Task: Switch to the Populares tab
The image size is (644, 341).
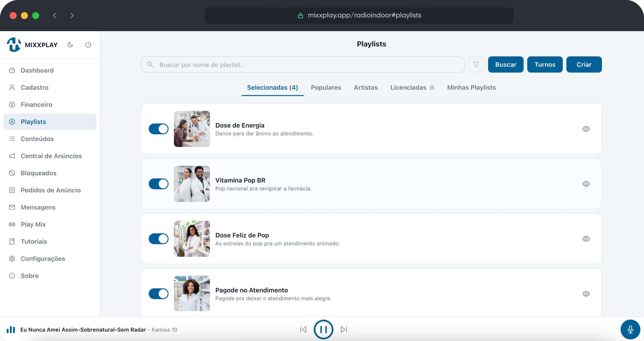Action: pos(326,88)
